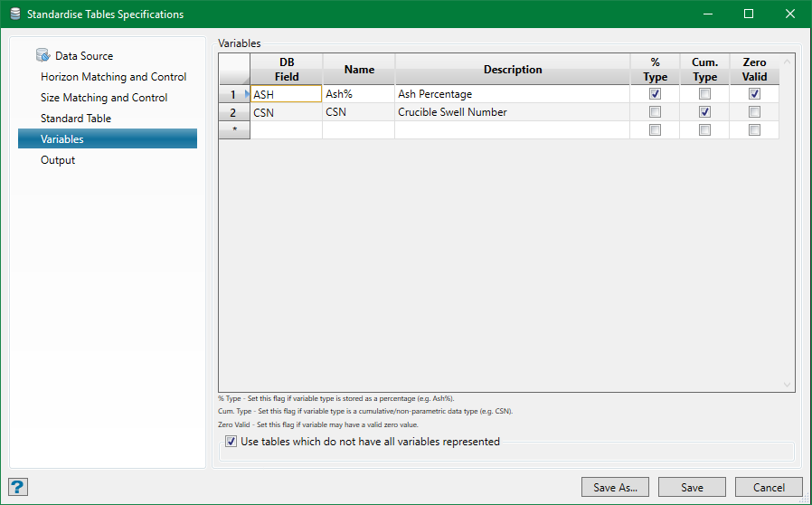Edit the Crucible Swell Number description cell
Screen dimensions: 812x505
pyautogui.click(x=512, y=112)
